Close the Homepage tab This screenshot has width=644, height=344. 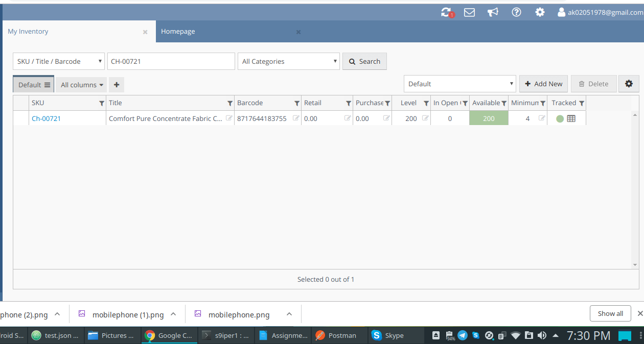(298, 32)
